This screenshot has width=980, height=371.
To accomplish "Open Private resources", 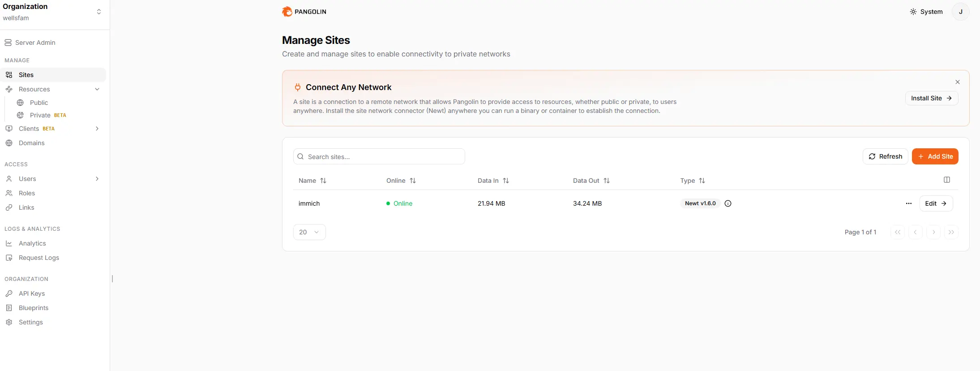I will click(x=40, y=115).
